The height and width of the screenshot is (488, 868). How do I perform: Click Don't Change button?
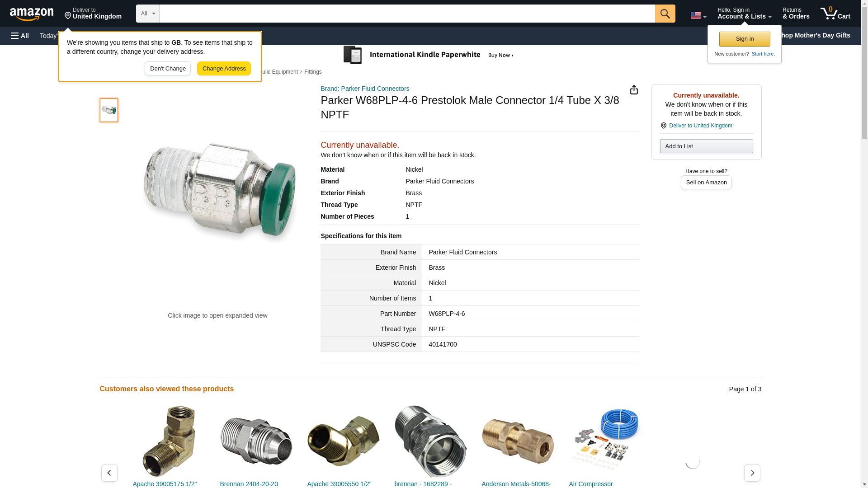(168, 69)
